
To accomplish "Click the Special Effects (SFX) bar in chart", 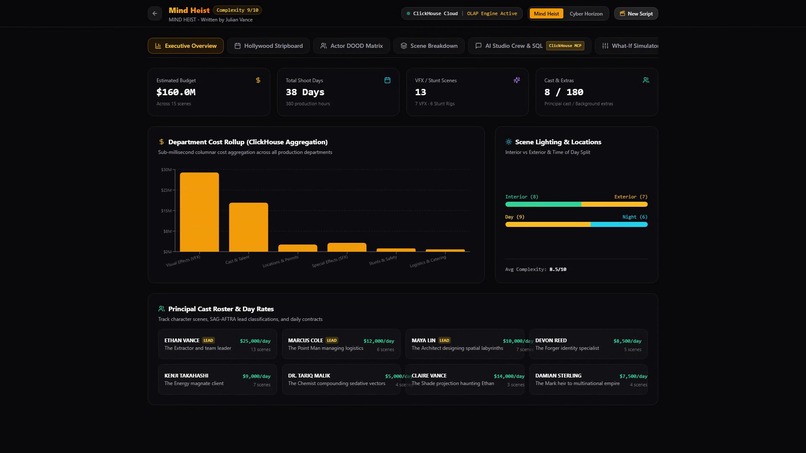I will pos(347,247).
